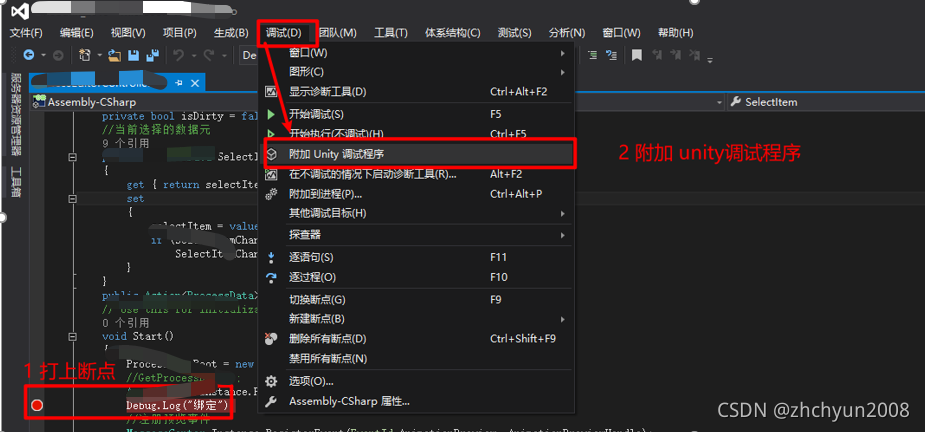
Task: Open the solution configuration combo box
Action: click(x=248, y=55)
